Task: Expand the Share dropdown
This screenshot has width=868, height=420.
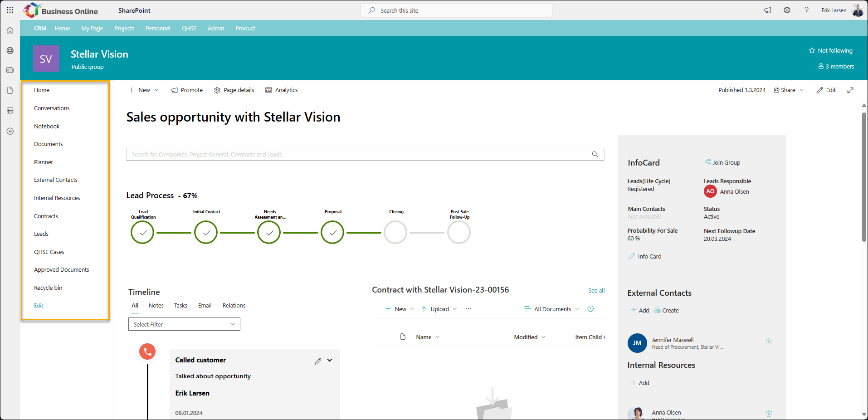Action: [802, 90]
